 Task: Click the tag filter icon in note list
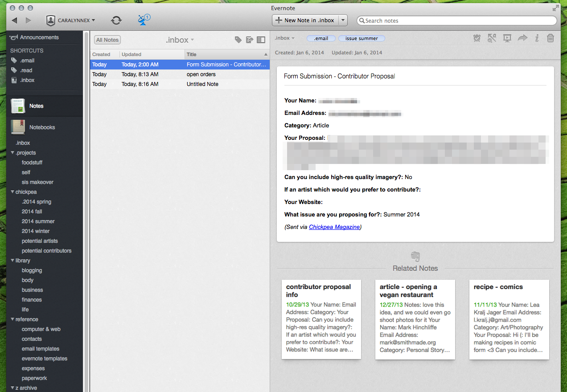tap(238, 40)
